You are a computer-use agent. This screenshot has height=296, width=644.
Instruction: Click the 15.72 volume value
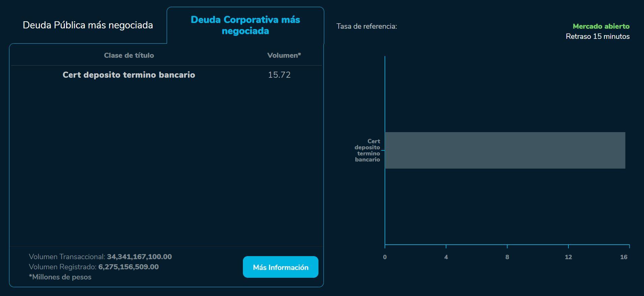[279, 75]
